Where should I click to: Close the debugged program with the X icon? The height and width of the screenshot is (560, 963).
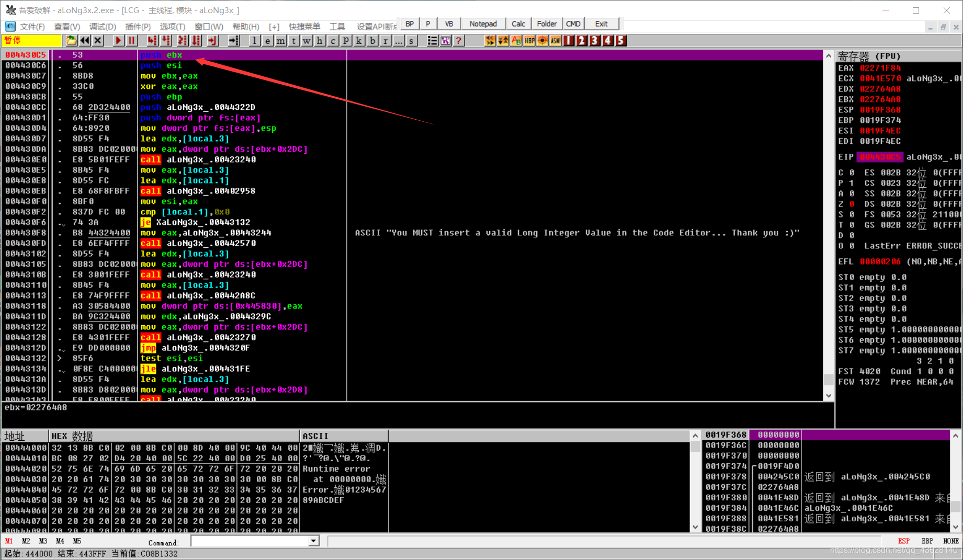pos(97,40)
